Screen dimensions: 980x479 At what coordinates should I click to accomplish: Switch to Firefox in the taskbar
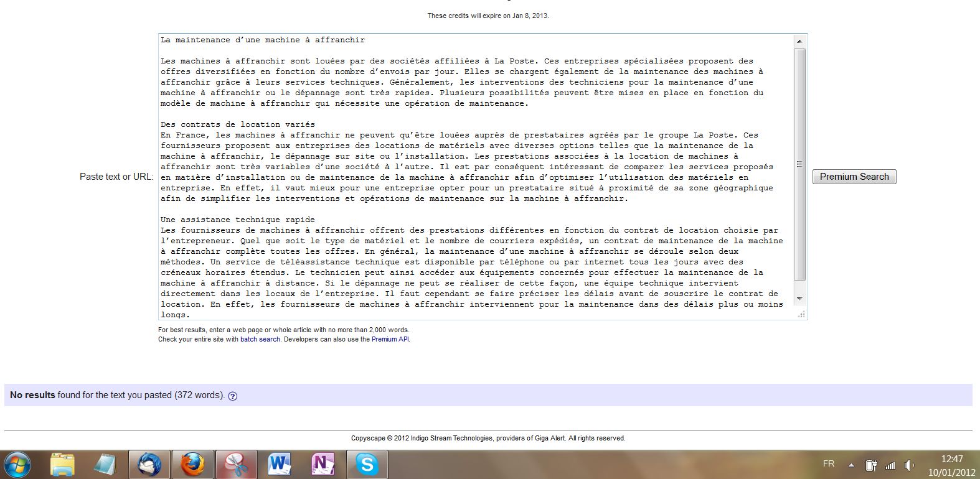coord(192,464)
